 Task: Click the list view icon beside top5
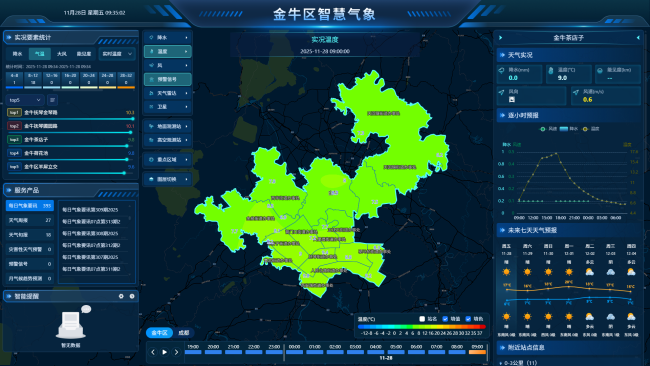tap(52, 100)
